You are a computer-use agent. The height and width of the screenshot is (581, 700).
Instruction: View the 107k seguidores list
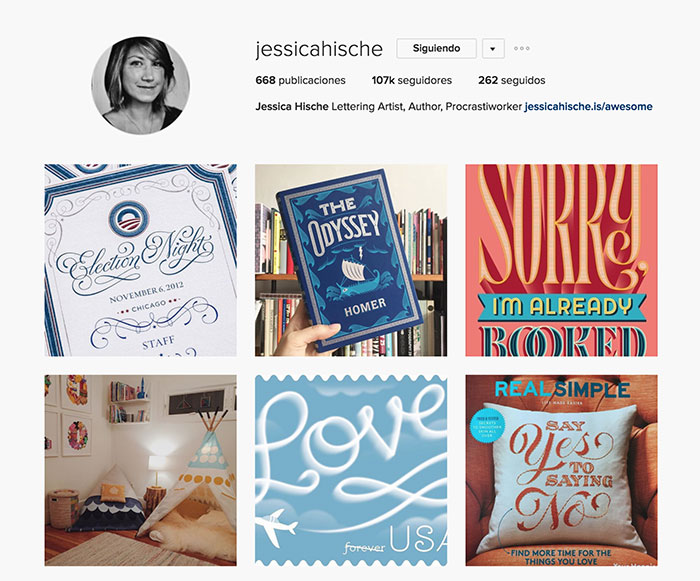(412, 80)
